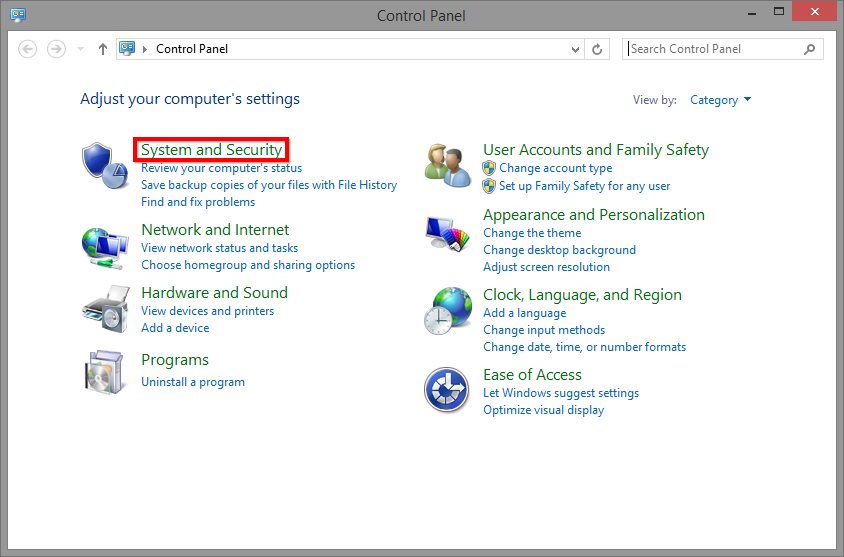This screenshot has width=844, height=557.
Task: Click Change date, time, or number formats
Action: click(x=584, y=347)
